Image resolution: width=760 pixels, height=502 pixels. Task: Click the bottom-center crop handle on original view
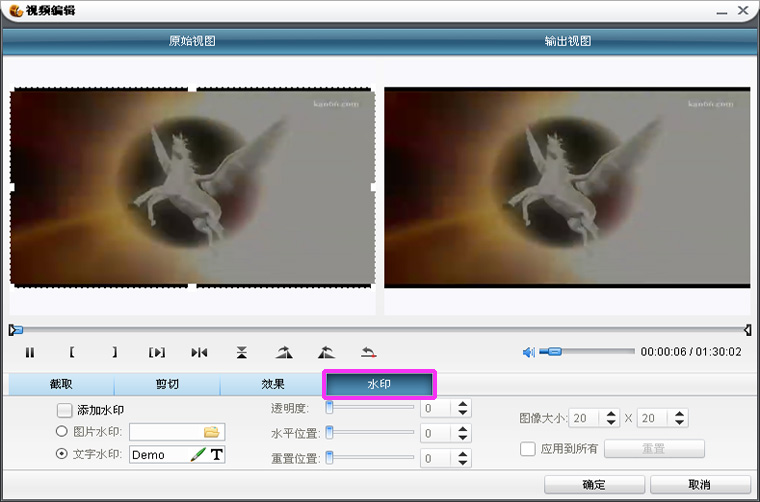[192, 286]
